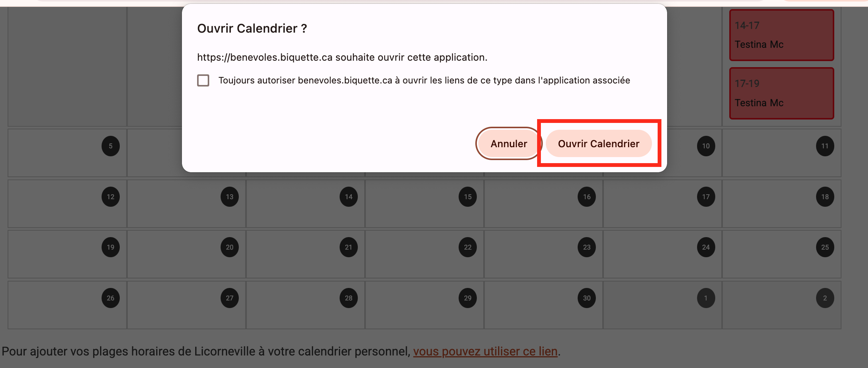Click day 11 on the calendar
The height and width of the screenshot is (368, 868).
coord(825,146)
